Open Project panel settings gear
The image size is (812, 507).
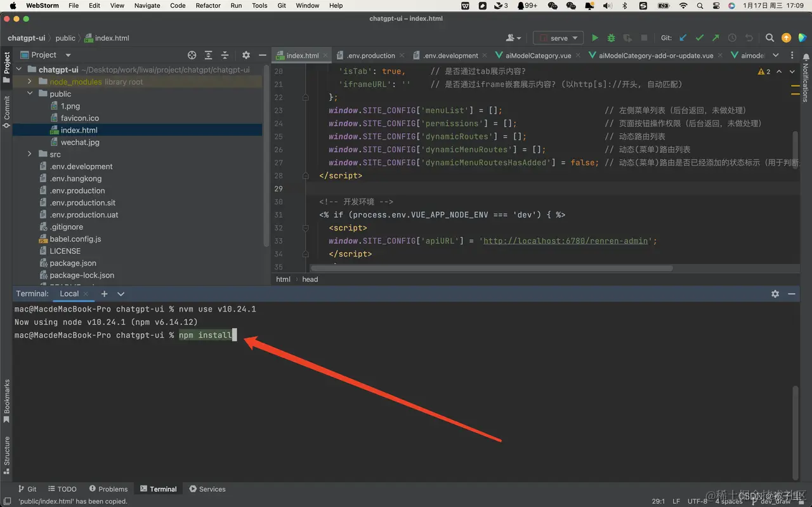coord(246,55)
